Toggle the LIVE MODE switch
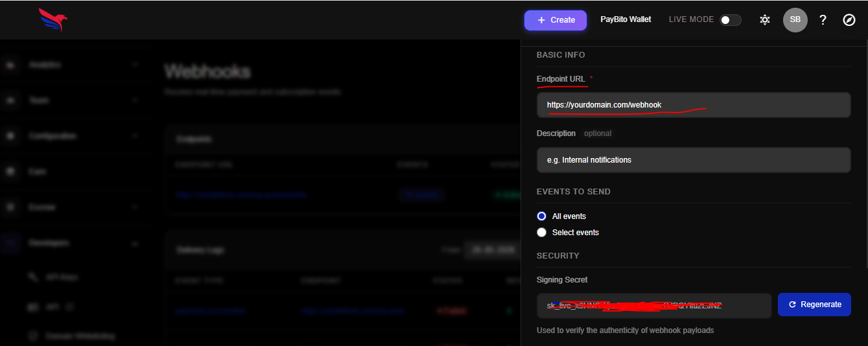The height and width of the screenshot is (346, 868). coord(731,20)
